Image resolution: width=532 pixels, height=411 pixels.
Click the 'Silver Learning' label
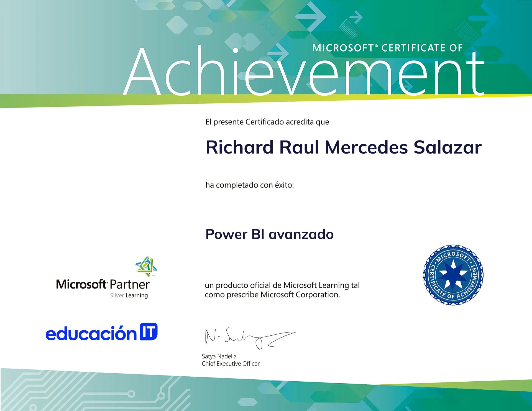[129, 295]
